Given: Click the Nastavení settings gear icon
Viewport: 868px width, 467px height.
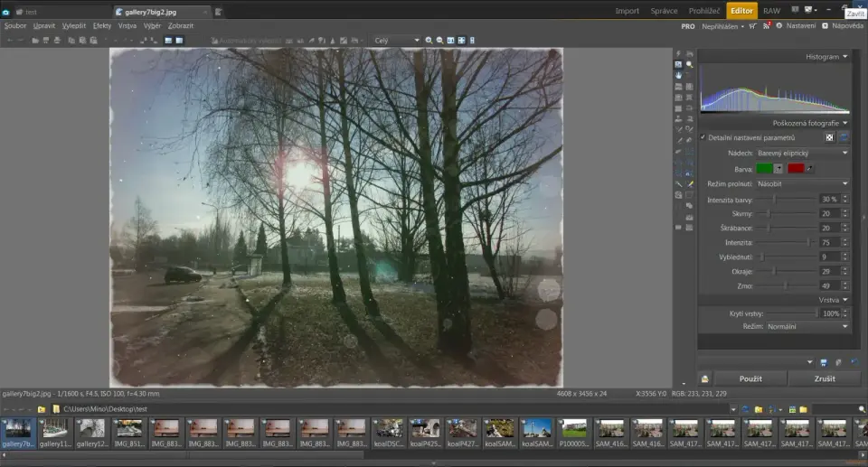Looking at the screenshot, I should (779, 26).
